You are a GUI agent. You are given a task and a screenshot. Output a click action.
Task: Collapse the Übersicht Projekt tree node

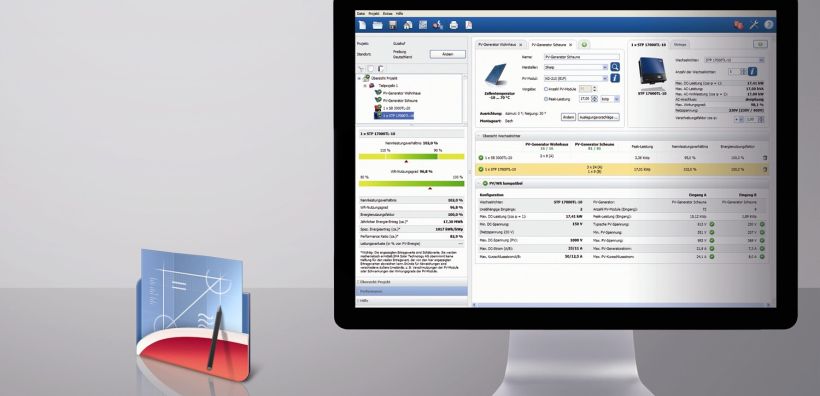[359, 78]
